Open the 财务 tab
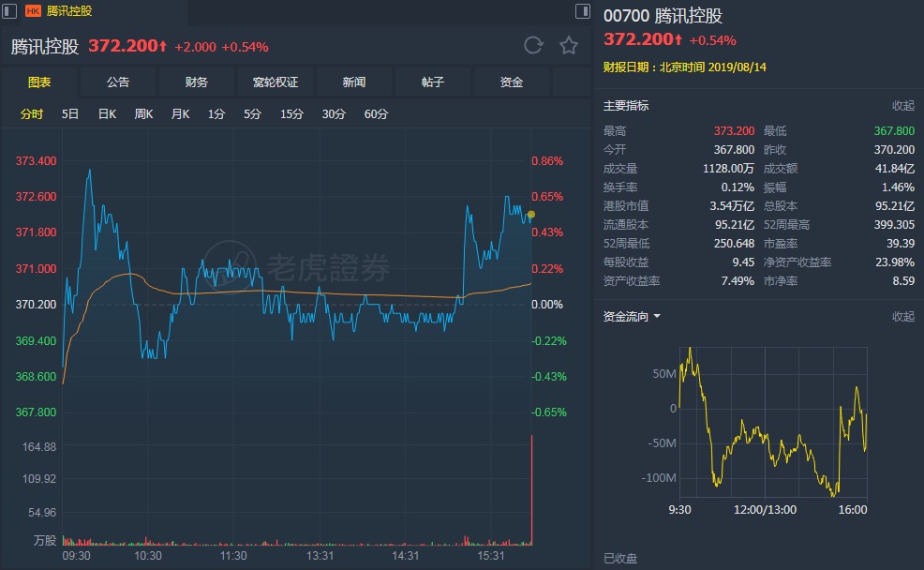924x570 pixels. pyautogui.click(x=197, y=82)
